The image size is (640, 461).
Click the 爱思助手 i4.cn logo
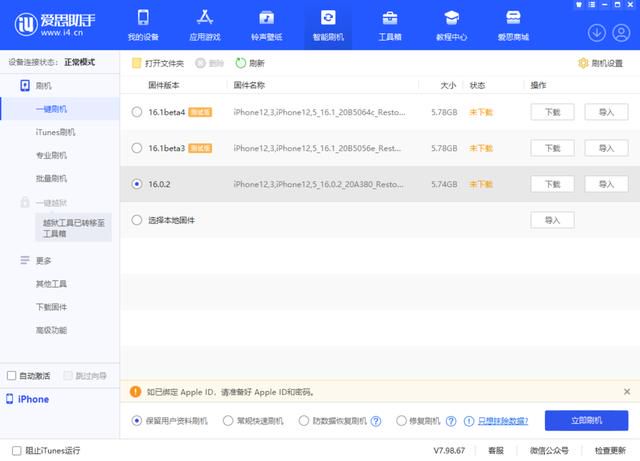click(55, 24)
